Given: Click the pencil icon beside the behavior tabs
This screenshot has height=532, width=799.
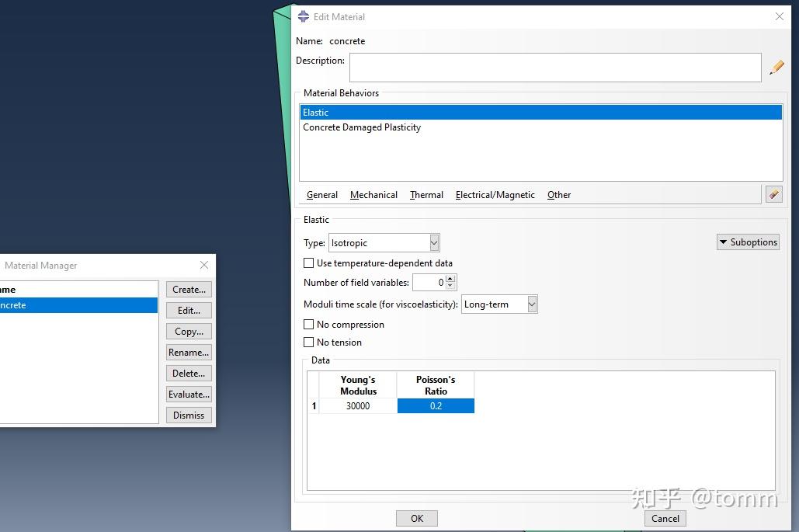Looking at the screenshot, I should [773, 193].
